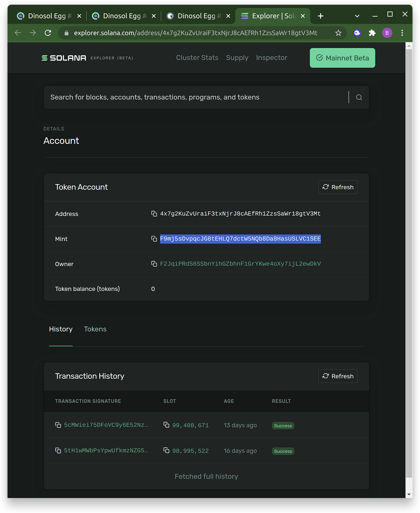Refresh the Transaction History
This screenshot has height=513, width=420.
[338, 376]
